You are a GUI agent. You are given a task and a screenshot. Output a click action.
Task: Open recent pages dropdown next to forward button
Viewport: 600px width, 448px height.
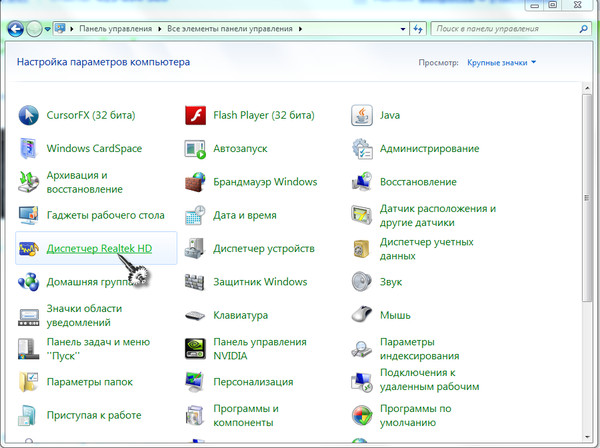pos(47,29)
